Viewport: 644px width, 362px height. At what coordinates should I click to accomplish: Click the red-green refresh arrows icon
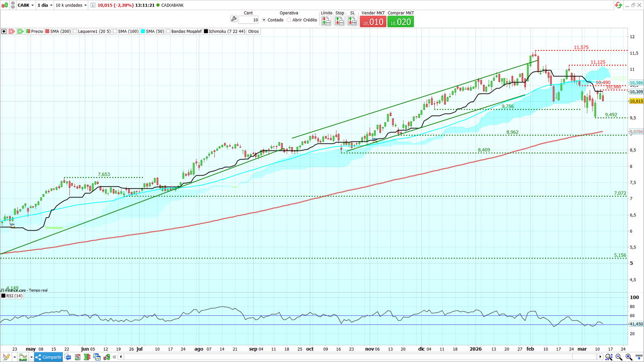[x=619, y=5]
